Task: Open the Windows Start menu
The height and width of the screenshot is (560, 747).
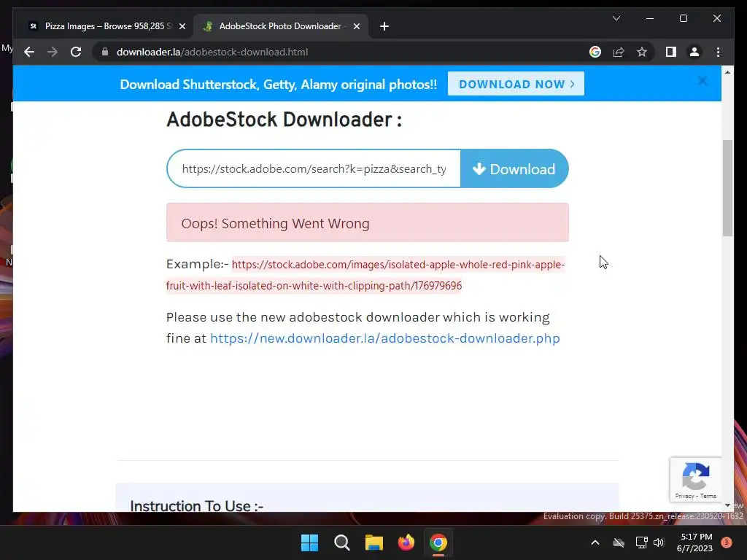Action: [x=309, y=542]
